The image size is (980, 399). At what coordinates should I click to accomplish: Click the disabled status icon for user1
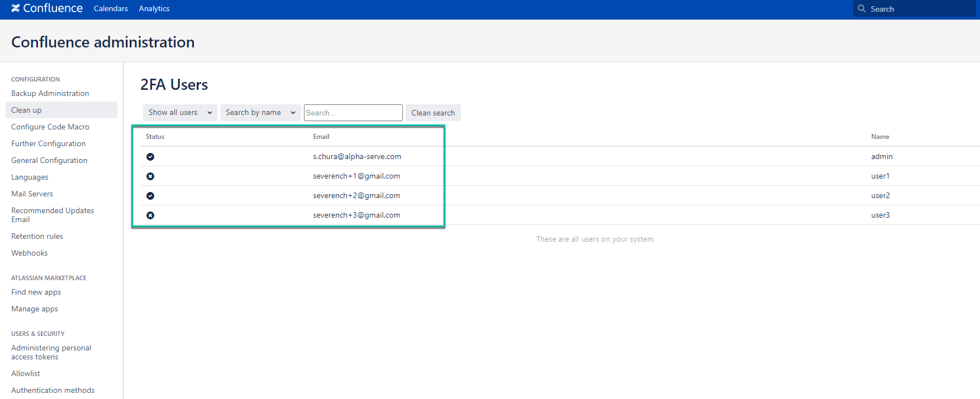click(150, 176)
